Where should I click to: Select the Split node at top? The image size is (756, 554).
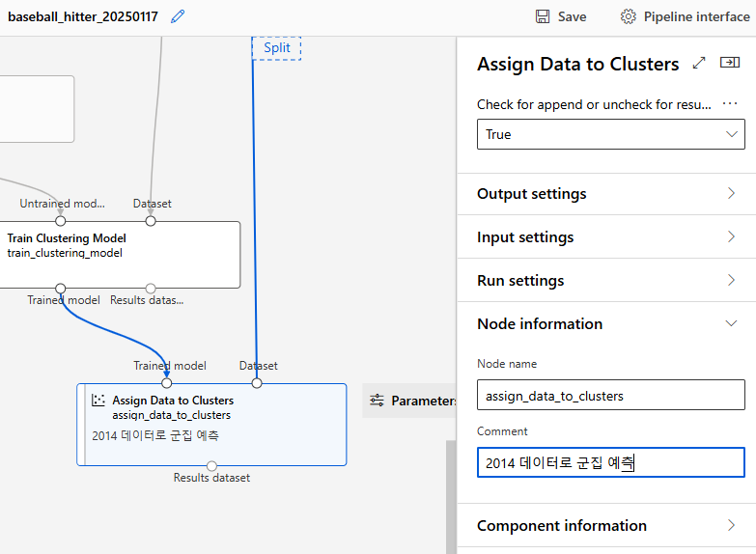pyautogui.click(x=277, y=48)
